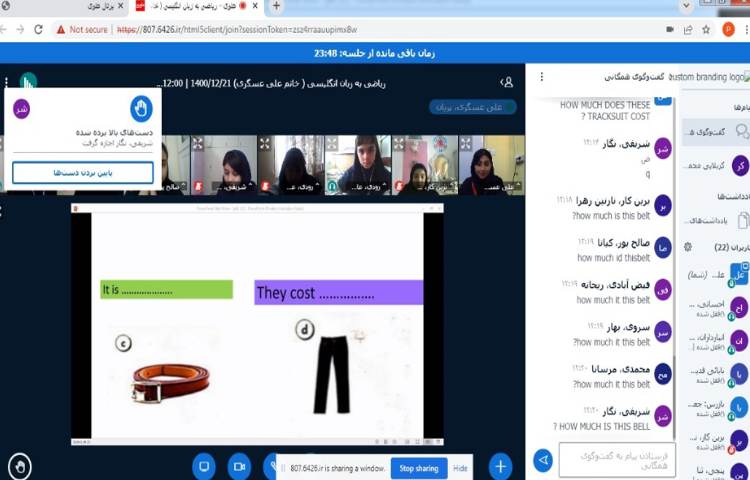Click the raise hand button at bottom left
750x480 pixels.
coord(20,467)
